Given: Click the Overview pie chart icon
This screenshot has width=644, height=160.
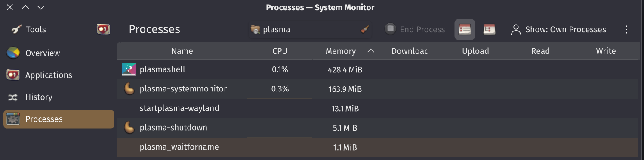Looking at the screenshot, I should (x=13, y=53).
